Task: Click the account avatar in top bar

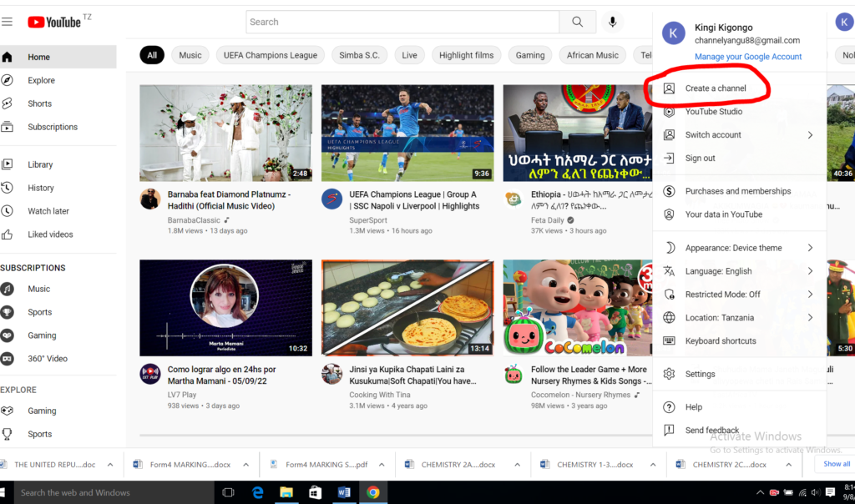Action: 844,22
